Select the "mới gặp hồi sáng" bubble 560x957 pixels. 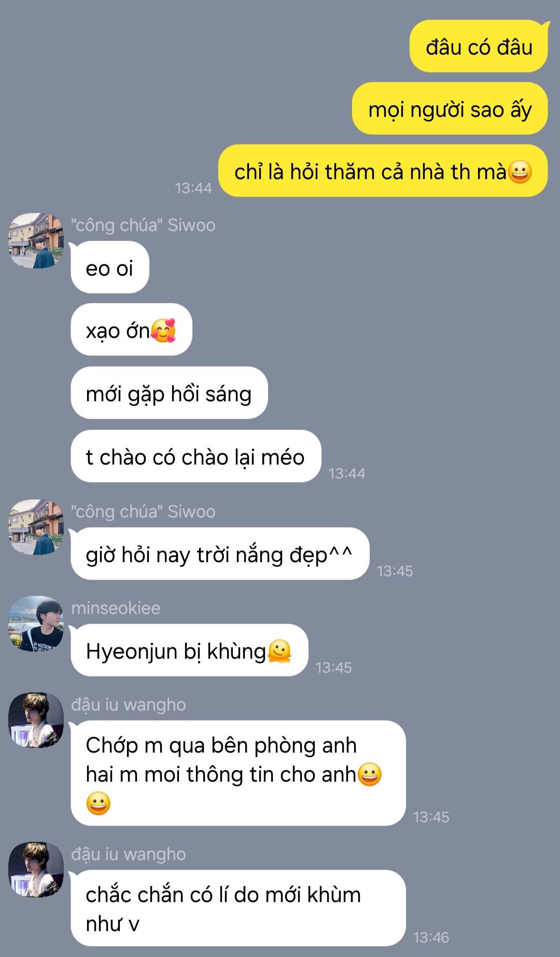[x=169, y=393]
